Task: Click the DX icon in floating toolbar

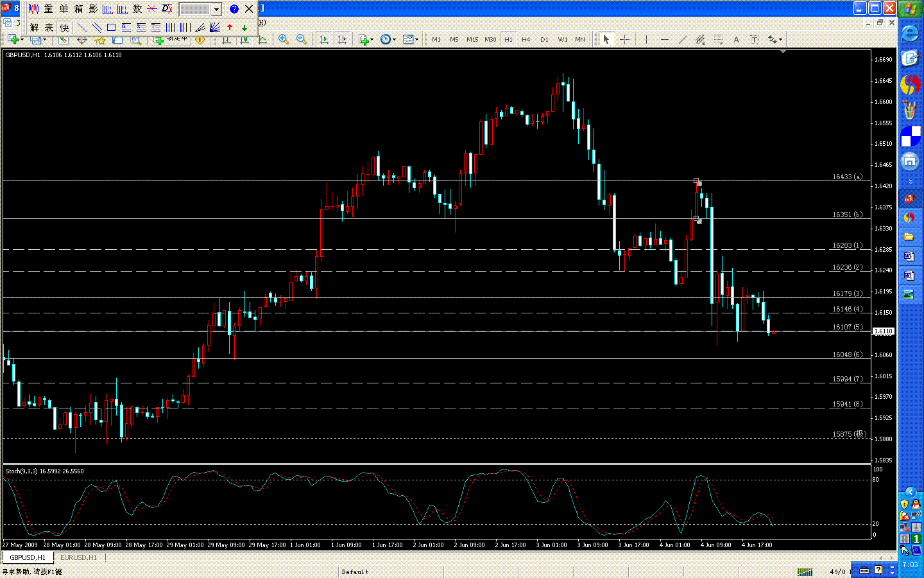Action: click(x=167, y=9)
